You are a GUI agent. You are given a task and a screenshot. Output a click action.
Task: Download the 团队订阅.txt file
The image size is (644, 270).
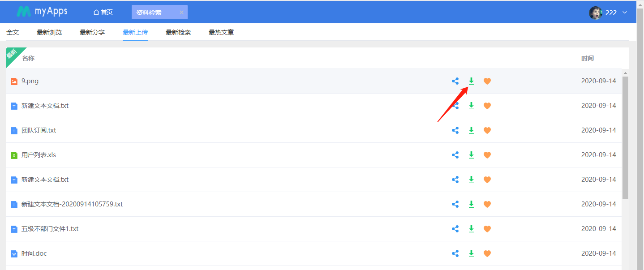pos(471,130)
